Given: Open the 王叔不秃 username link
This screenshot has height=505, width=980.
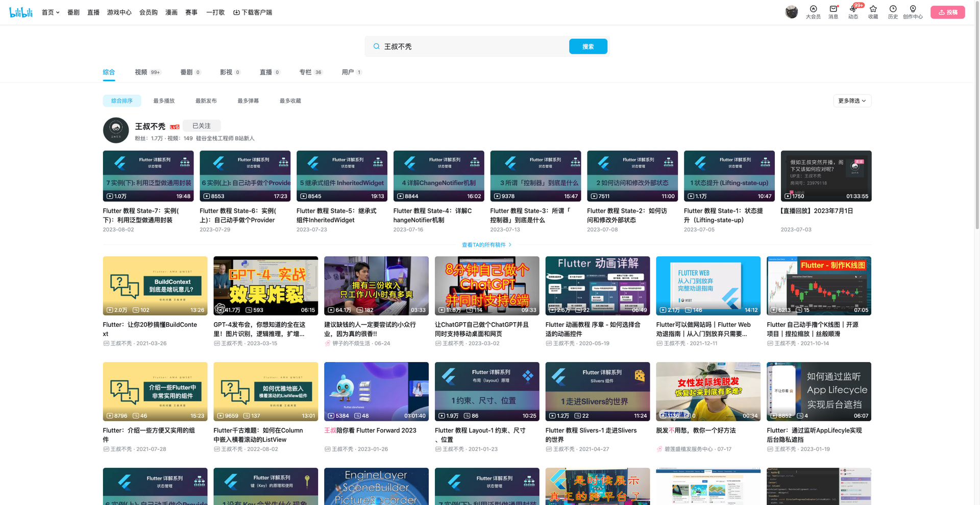Looking at the screenshot, I should [x=150, y=127].
